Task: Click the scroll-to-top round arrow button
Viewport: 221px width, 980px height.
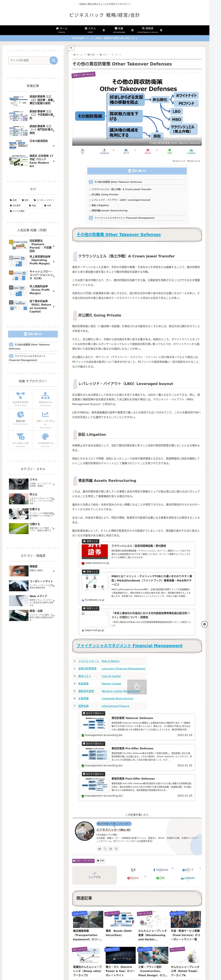Action: pyautogui.click(x=204, y=624)
